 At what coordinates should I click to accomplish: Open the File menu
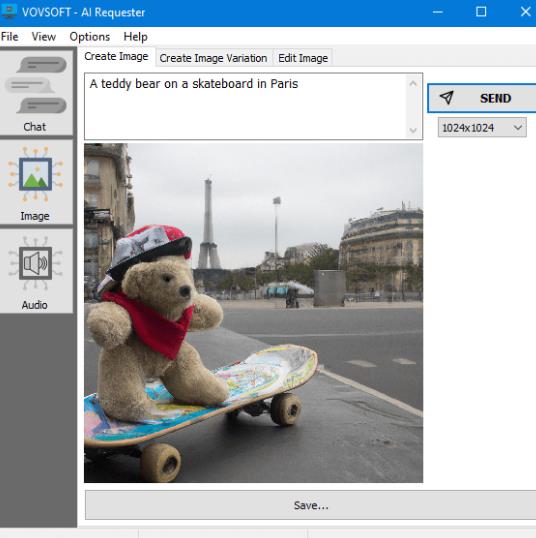(x=10, y=37)
